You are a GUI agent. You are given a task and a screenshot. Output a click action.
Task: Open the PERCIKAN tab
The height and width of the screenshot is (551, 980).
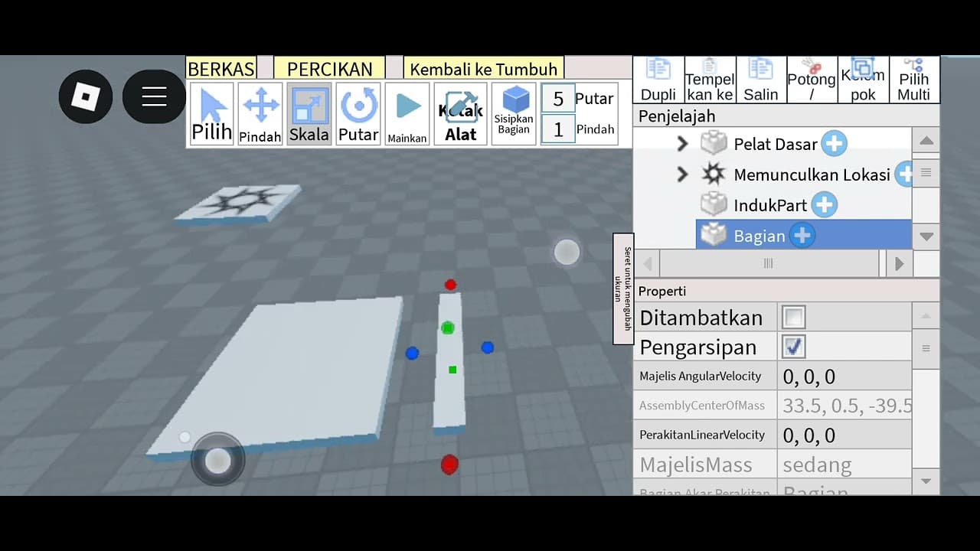(329, 68)
